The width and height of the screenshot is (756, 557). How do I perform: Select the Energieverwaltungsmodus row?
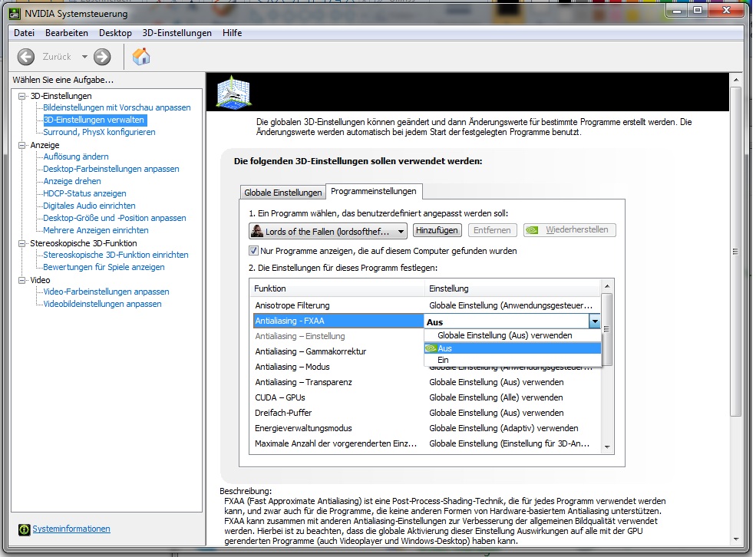tap(425, 428)
